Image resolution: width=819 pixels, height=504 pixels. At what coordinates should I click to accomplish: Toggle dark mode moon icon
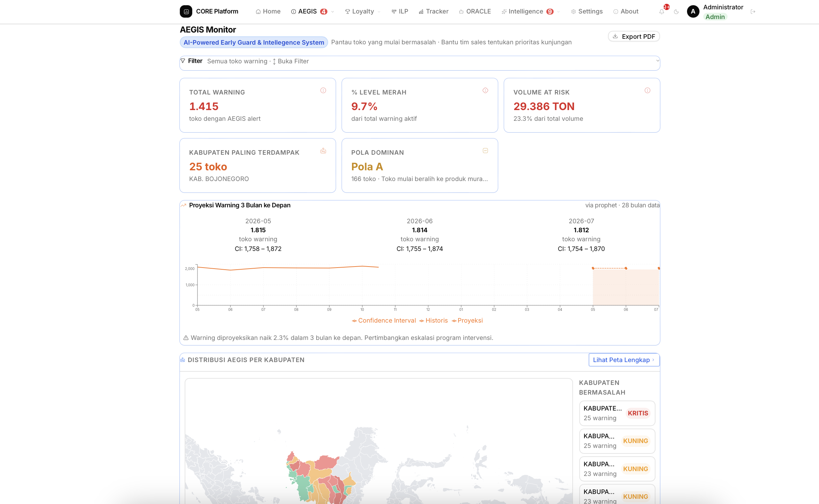tap(676, 11)
